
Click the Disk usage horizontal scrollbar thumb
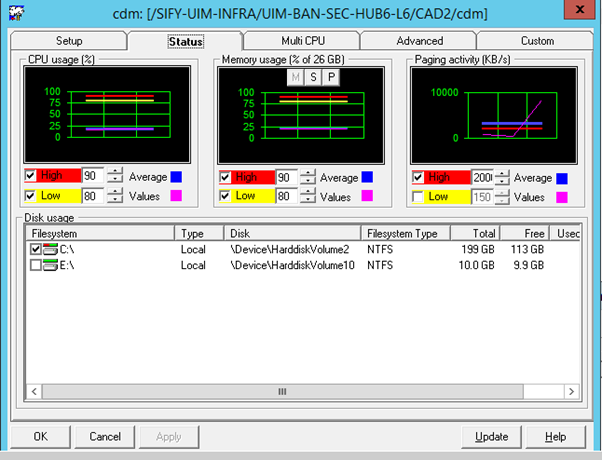pyautogui.click(x=283, y=392)
